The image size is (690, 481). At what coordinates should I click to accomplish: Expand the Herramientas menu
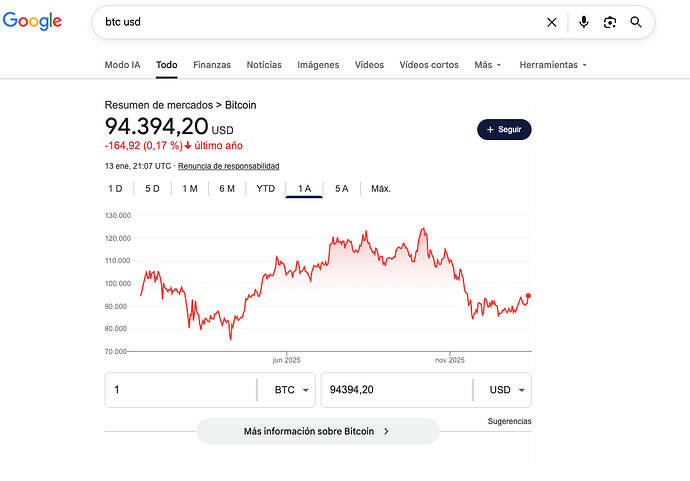coord(553,65)
